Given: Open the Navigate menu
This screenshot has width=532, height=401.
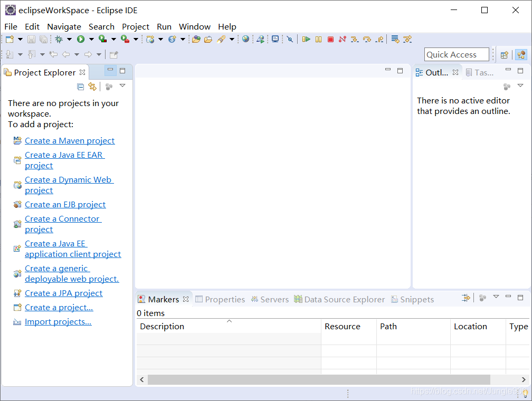Looking at the screenshot, I should (x=64, y=26).
